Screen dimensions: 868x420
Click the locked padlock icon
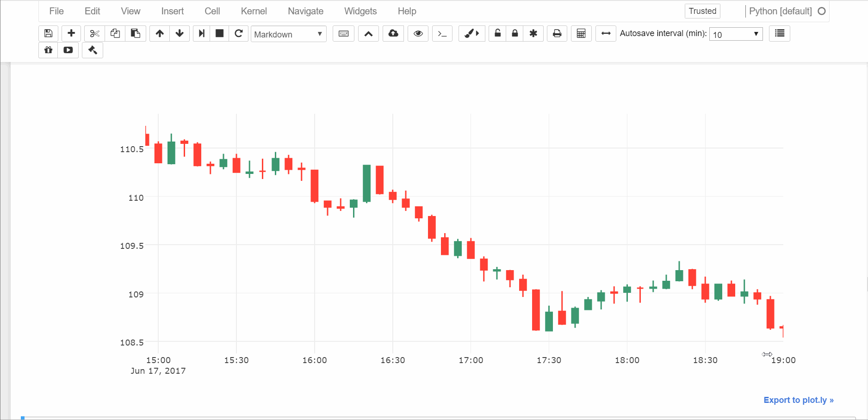pos(515,33)
